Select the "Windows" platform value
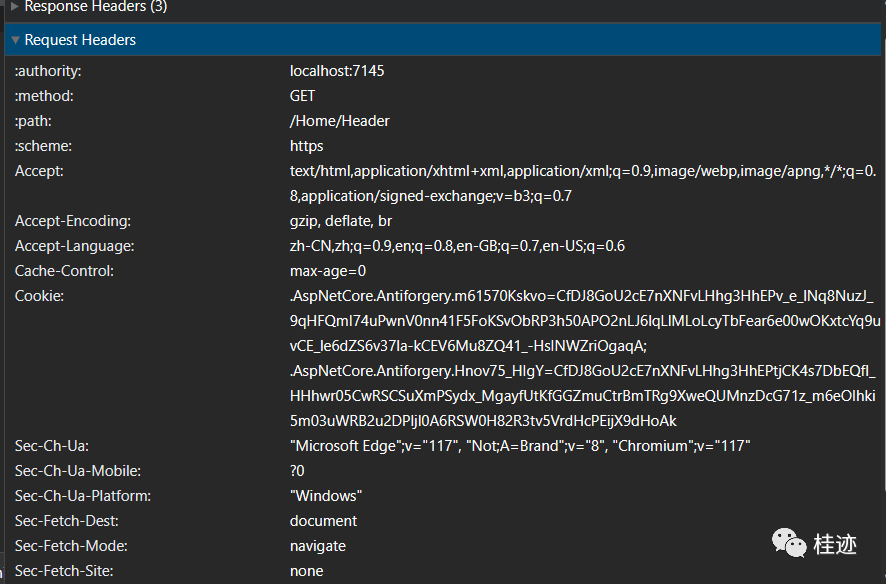Viewport: 886px width, 584px height. (326, 496)
